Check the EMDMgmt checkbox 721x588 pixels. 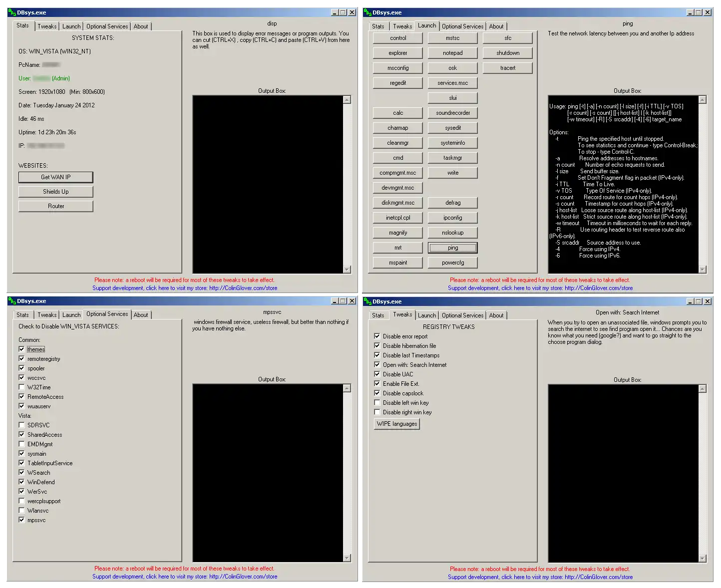pyautogui.click(x=21, y=444)
